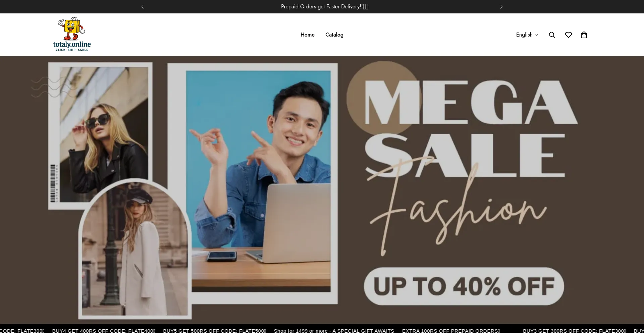Click the BUY5 GET 500RS OFF promo text

[x=214, y=330]
